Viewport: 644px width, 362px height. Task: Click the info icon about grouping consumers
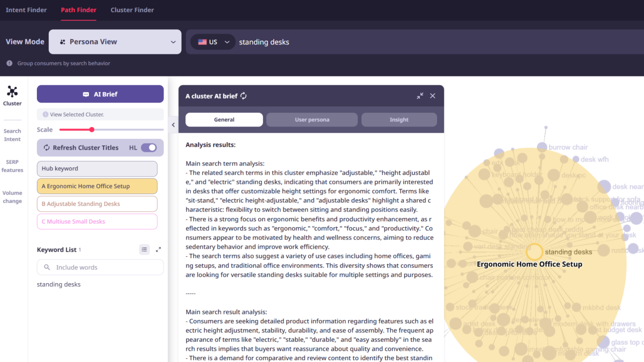pos(9,63)
